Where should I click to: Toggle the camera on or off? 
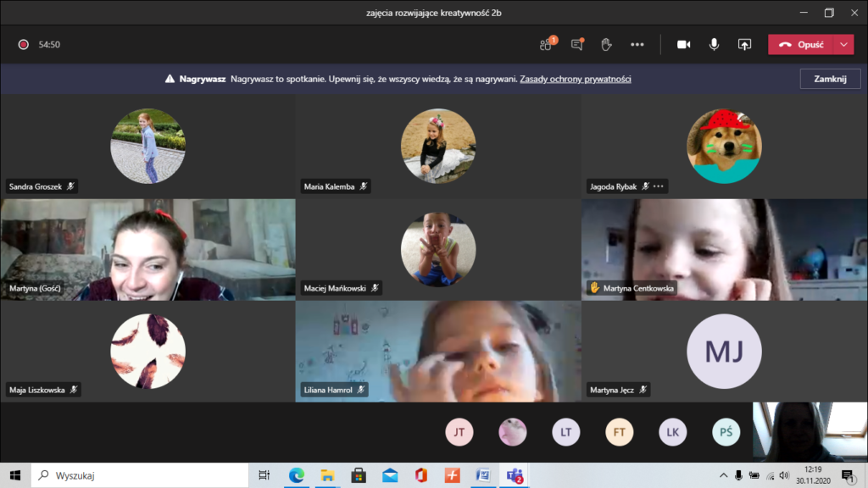pos(684,44)
